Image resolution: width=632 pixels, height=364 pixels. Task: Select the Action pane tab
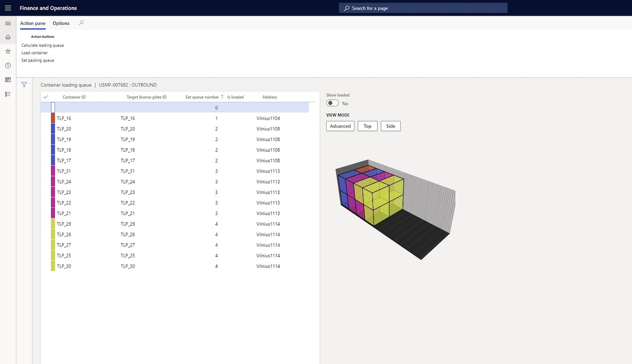tap(33, 23)
